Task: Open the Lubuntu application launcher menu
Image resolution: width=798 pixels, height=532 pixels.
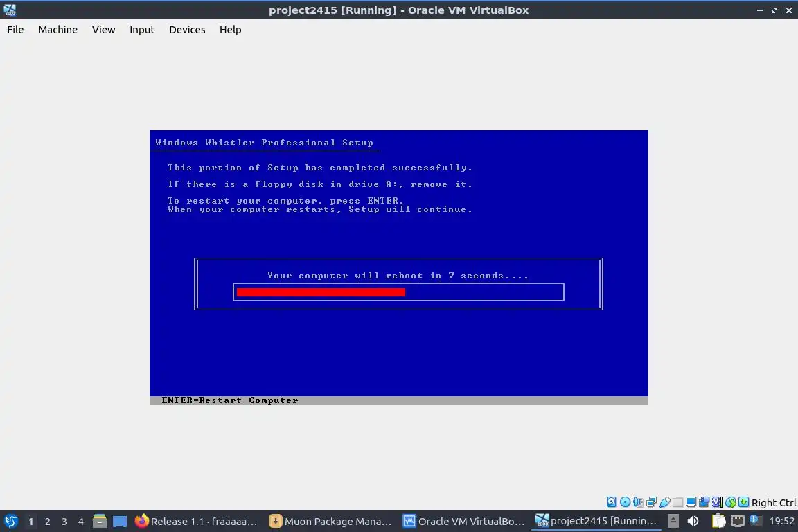Action: click(10, 522)
